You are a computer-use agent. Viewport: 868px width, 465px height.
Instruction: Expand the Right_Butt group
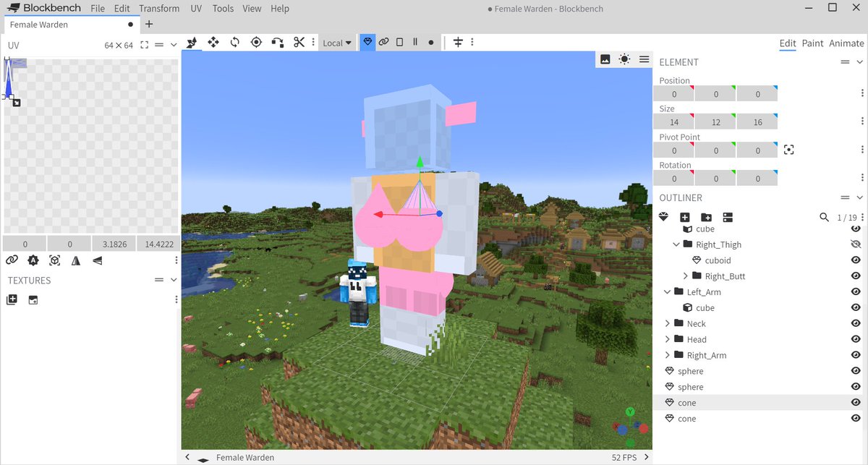pyautogui.click(x=686, y=276)
